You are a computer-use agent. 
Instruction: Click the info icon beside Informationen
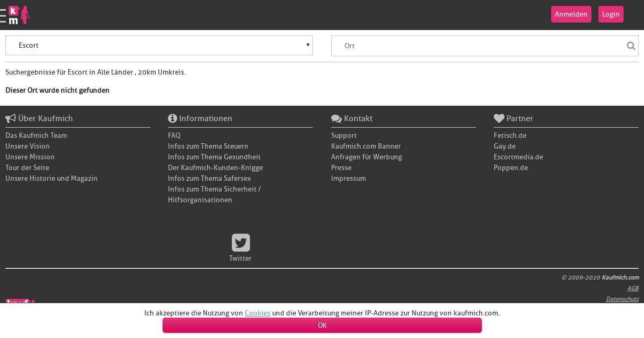pos(172,118)
